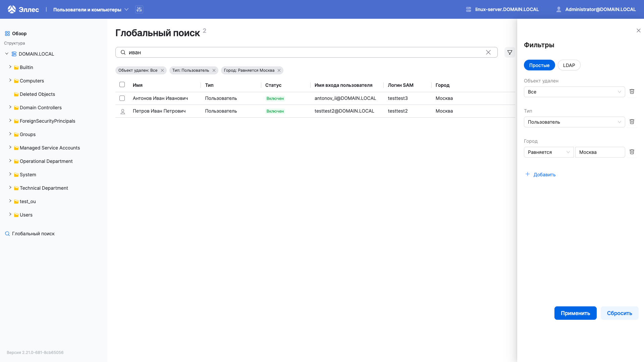Open the 'Пользователи и компьютеры' module dropdown

click(x=91, y=9)
